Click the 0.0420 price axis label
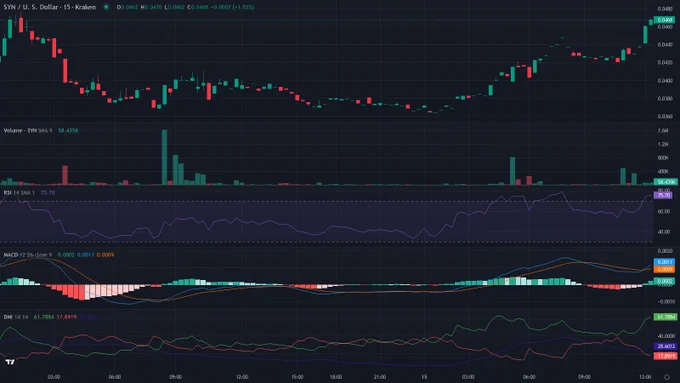The height and width of the screenshot is (383, 680). pyautogui.click(x=665, y=62)
